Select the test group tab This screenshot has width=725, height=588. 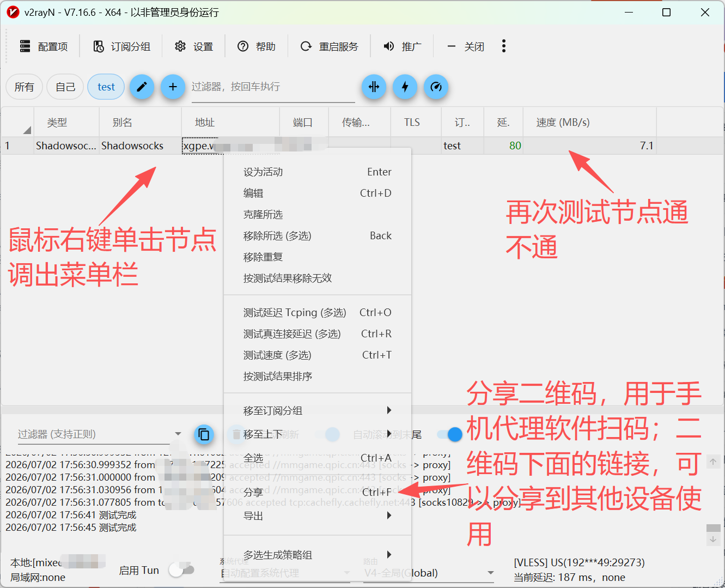coord(106,87)
